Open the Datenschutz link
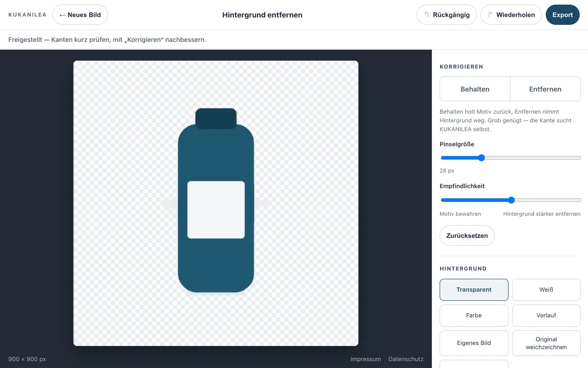 coord(406,359)
